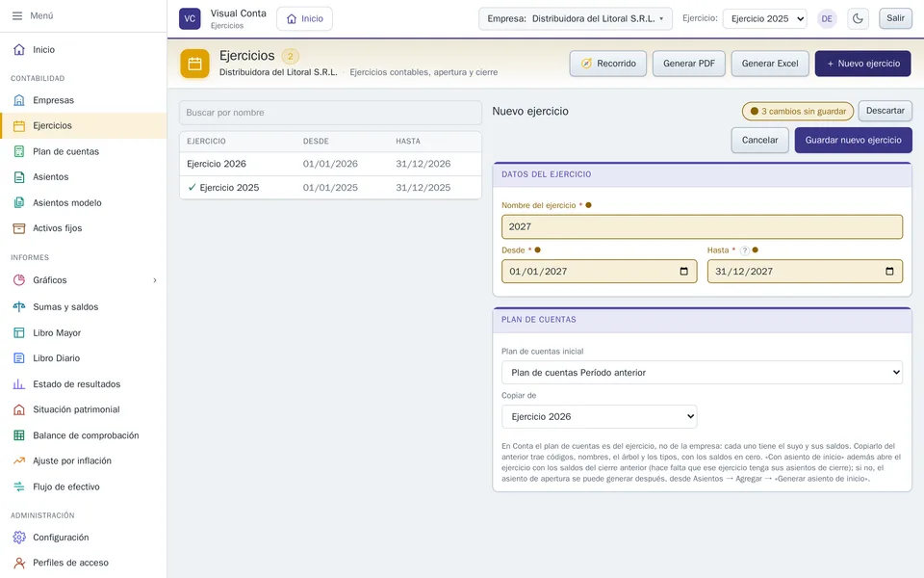This screenshot has width=924, height=578.
Task: Click the 3 cambios sin guardar badge
Action: pos(798,112)
